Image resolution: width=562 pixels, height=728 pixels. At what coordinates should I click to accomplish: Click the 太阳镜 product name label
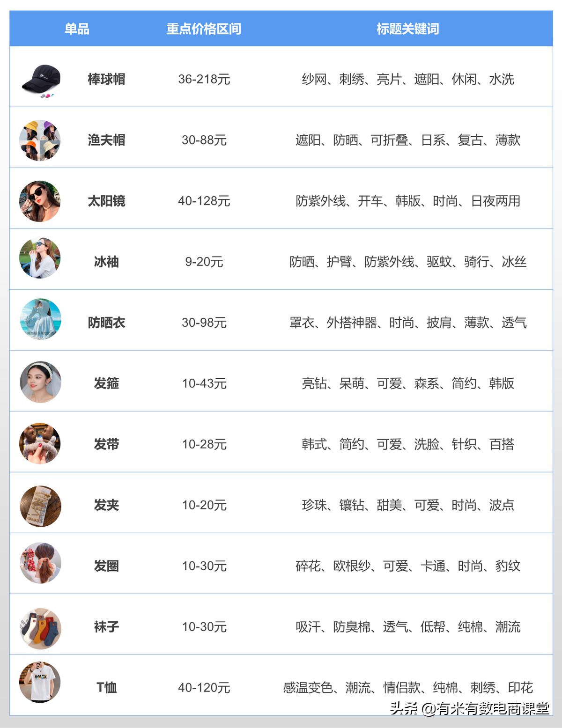[106, 201]
